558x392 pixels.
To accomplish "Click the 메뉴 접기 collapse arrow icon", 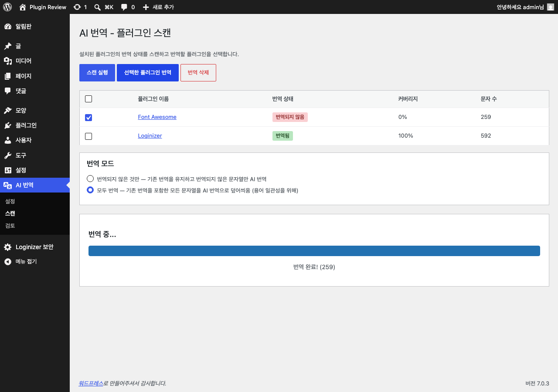I will [x=8, y=262].
